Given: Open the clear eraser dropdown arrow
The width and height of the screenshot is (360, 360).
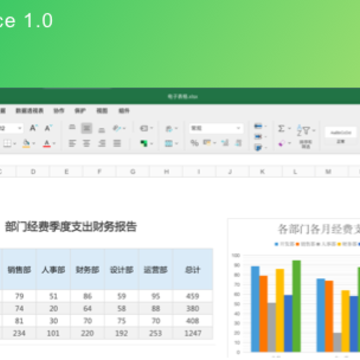Looking at the screenshot, I should [289, 144].
